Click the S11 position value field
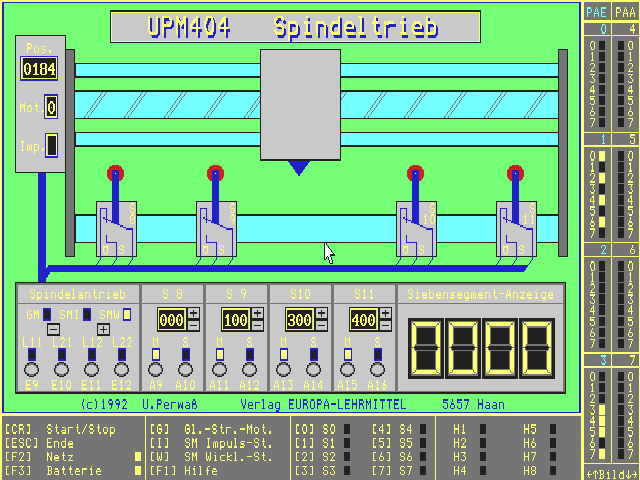Image resolution: width=640 pixels, height=480 pixels. coord(364,320)
